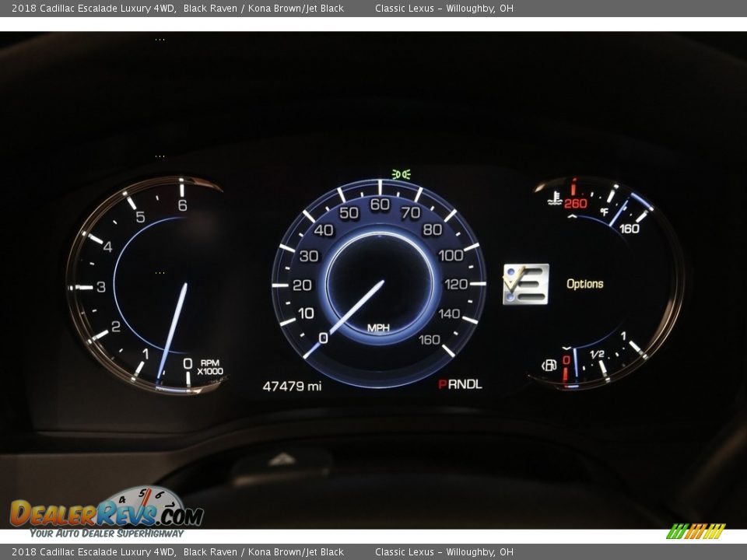Image resolution: width=747 pixels, height=560 pixels.
Task: Open the Options label in the cluster
Action: click(585, 284)
